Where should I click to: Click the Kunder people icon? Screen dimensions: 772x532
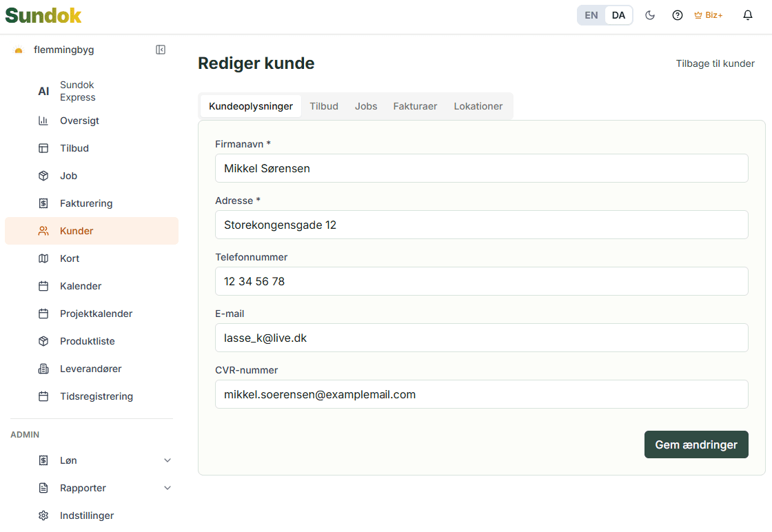click(x=43, y=231)
